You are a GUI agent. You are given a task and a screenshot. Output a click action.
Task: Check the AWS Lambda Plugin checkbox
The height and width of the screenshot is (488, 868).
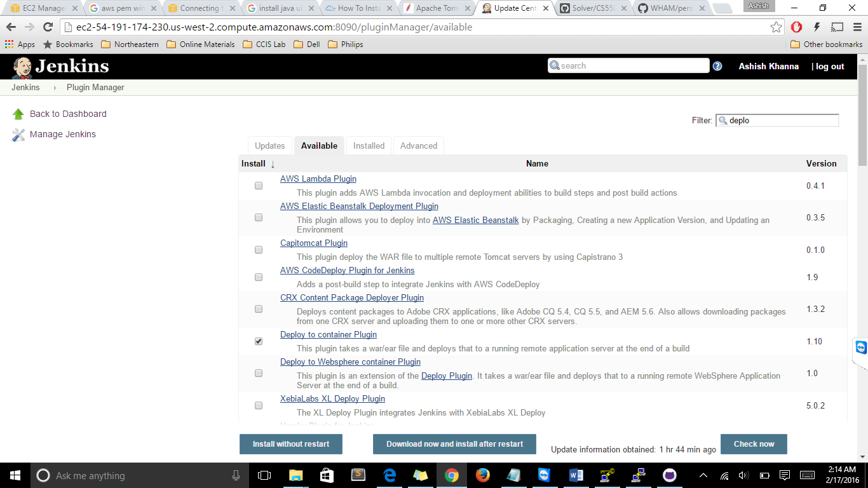click(x=259, y=186)
